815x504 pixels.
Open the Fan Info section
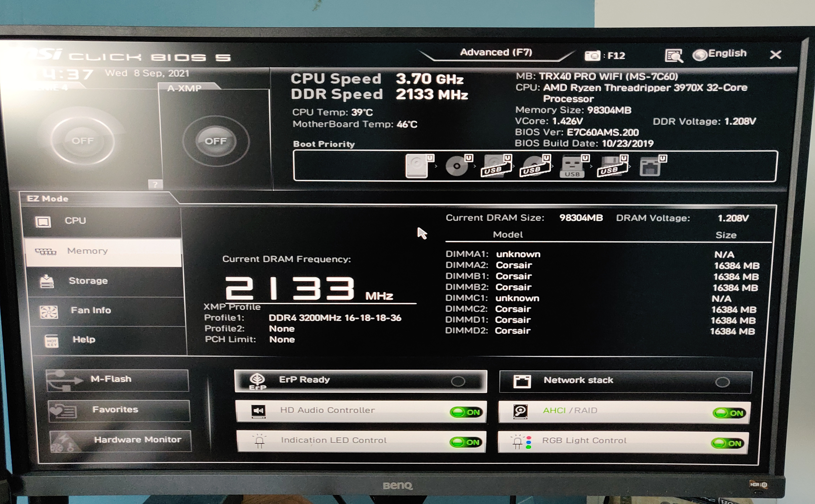tap(90, 310)
